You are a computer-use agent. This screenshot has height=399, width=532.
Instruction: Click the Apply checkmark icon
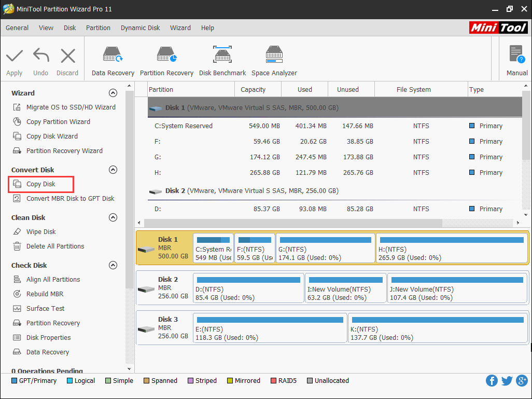click(15, 56)
